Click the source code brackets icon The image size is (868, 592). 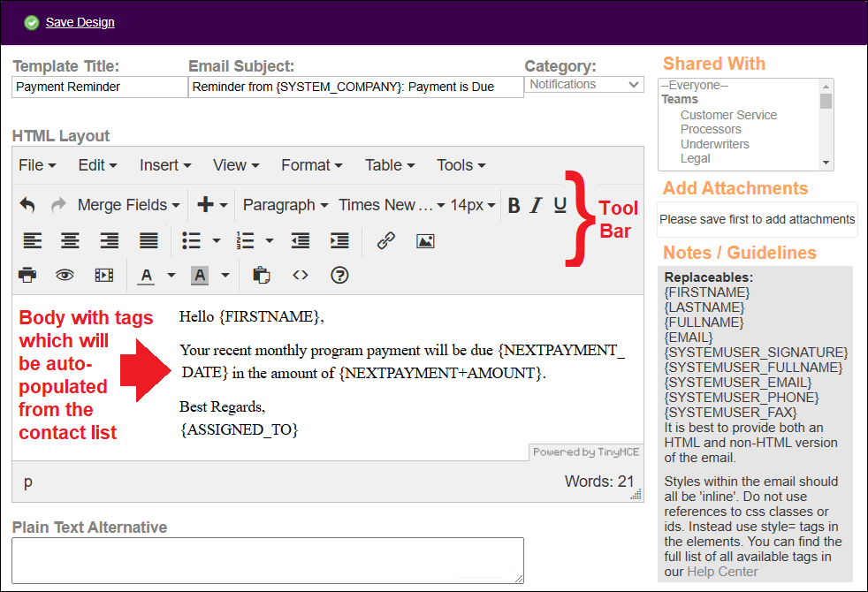300,275
